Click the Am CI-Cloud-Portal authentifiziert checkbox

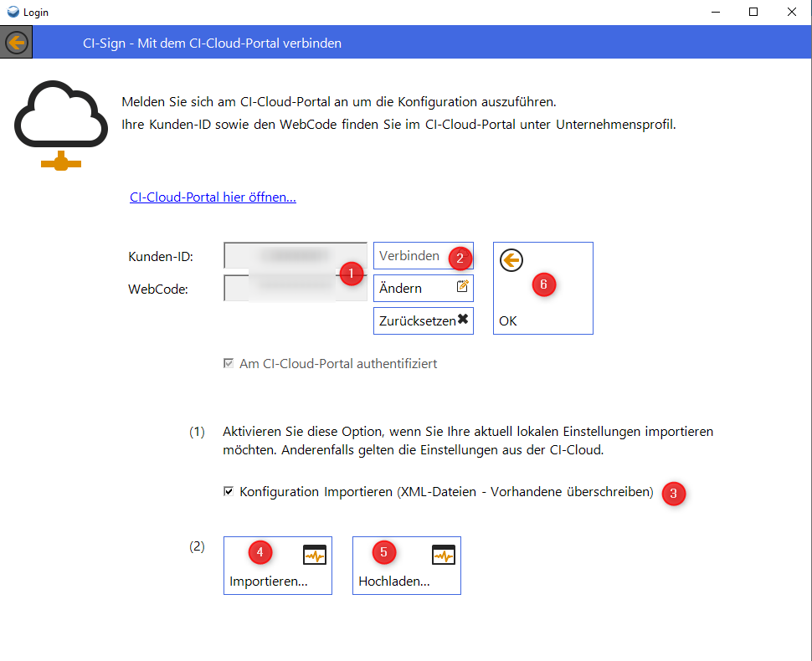pos(228,361)
